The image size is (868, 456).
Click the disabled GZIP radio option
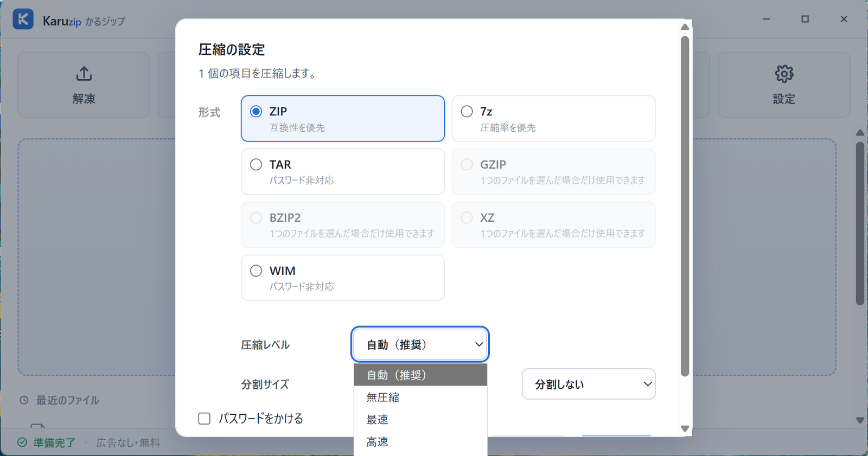tap(467, 164)
